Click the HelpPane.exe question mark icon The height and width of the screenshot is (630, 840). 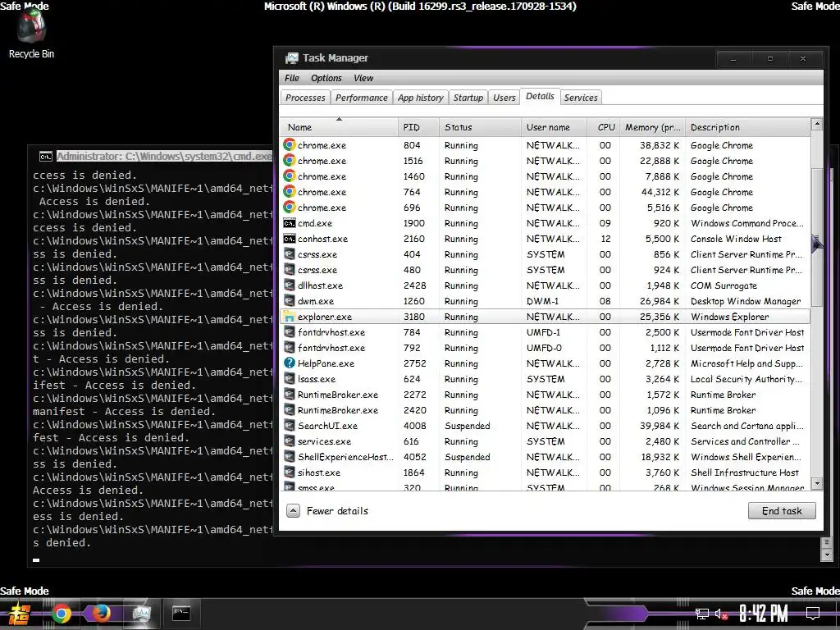[290, 363]
